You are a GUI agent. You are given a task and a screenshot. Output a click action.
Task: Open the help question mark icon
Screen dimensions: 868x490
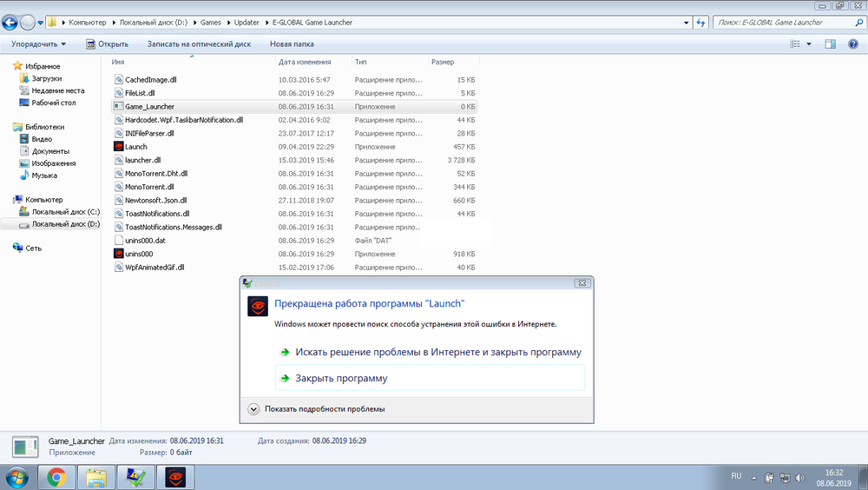(852, 43)
